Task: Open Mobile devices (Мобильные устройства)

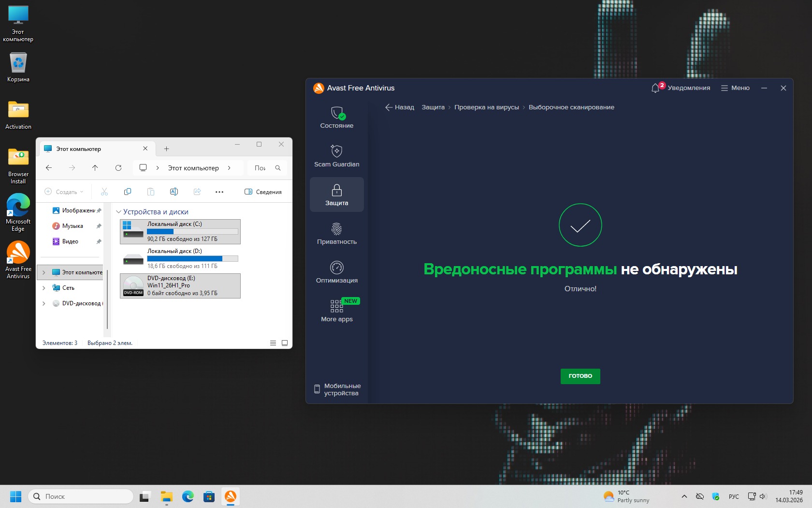Action: tap(337, 389)
